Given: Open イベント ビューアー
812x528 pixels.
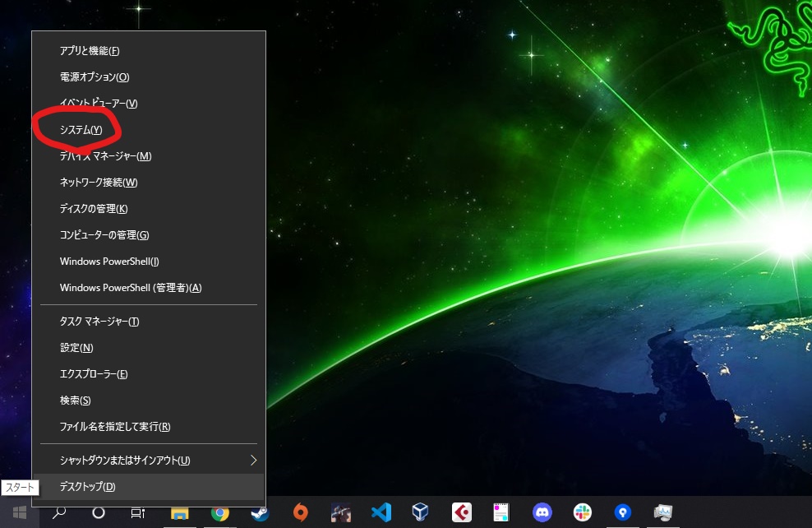Looking at the screenshot, I should point(148,104).
